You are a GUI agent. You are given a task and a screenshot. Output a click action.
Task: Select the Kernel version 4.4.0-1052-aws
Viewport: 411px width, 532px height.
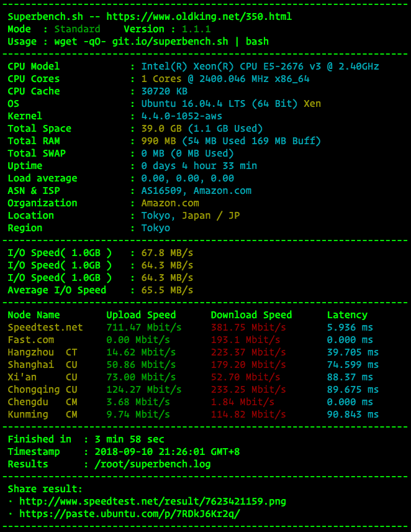tap(182, 116)
